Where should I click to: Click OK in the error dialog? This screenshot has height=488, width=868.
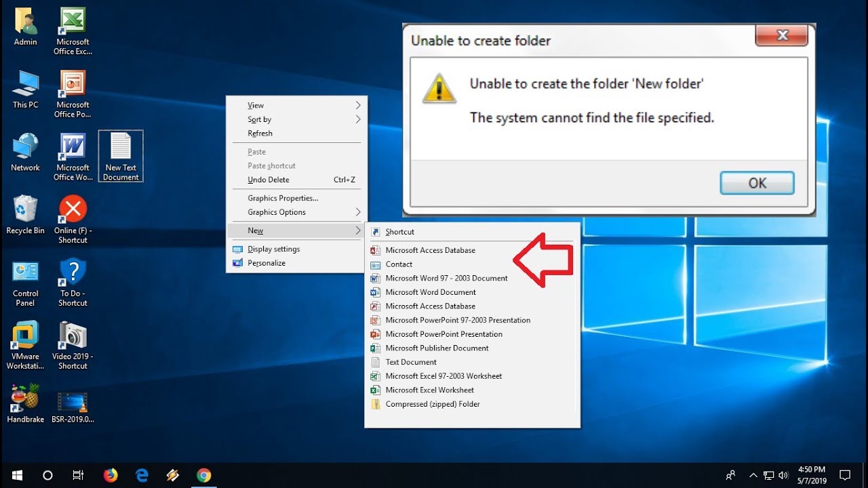(757, 183)
